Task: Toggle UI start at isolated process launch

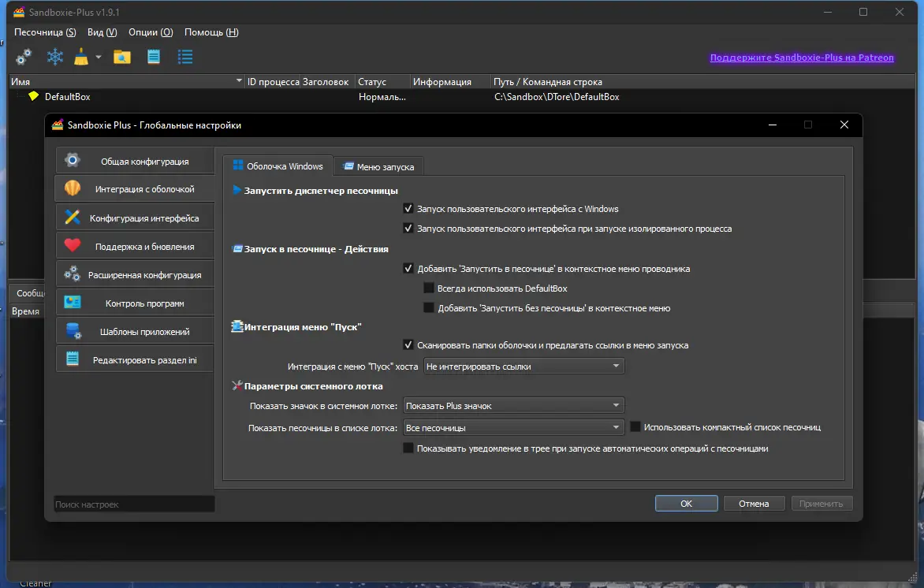Action: 408,228
